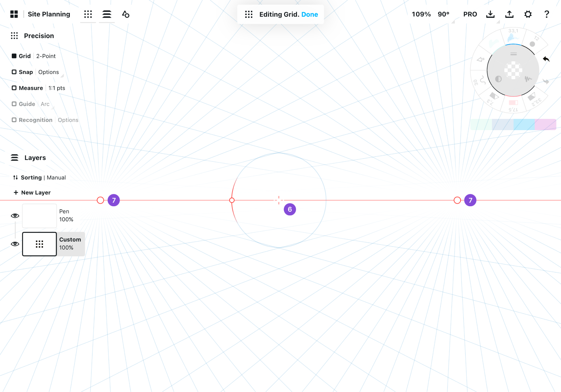Toggle the Layers menu icon in the top bar
561x392 pixels.
coord(107,14)
